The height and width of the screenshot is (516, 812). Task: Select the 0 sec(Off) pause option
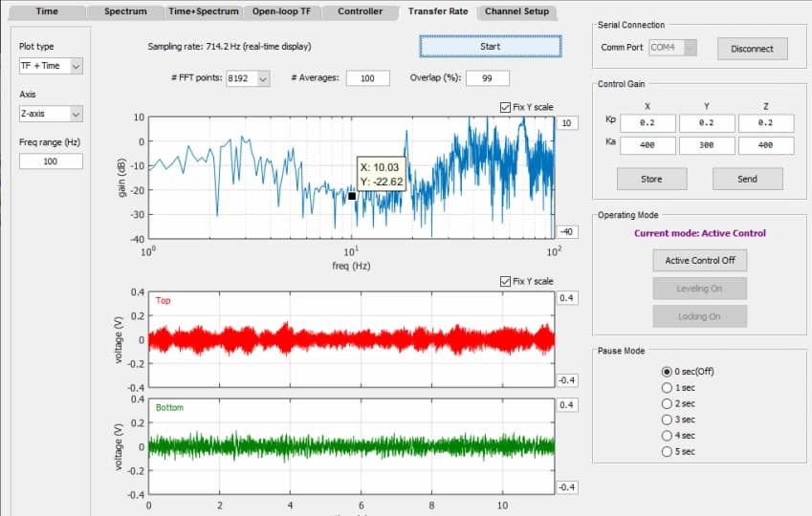[x=667, y=372]
